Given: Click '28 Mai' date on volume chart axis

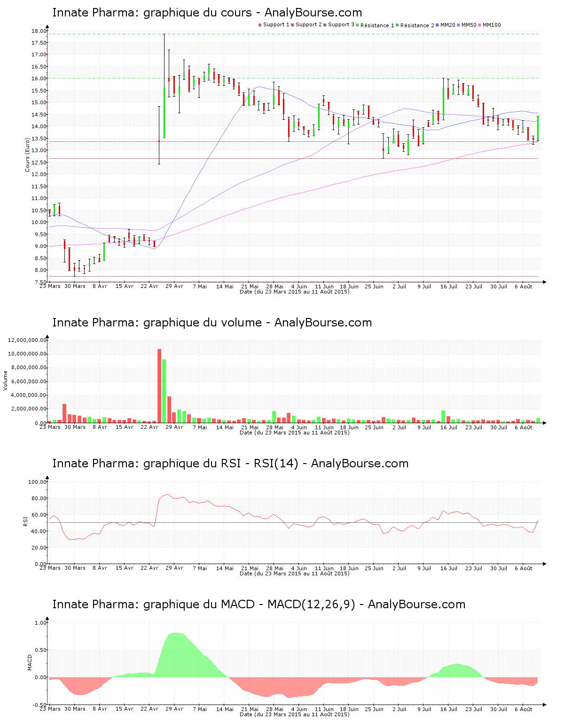Looking at the screenshot, I should tap(275, 427).
